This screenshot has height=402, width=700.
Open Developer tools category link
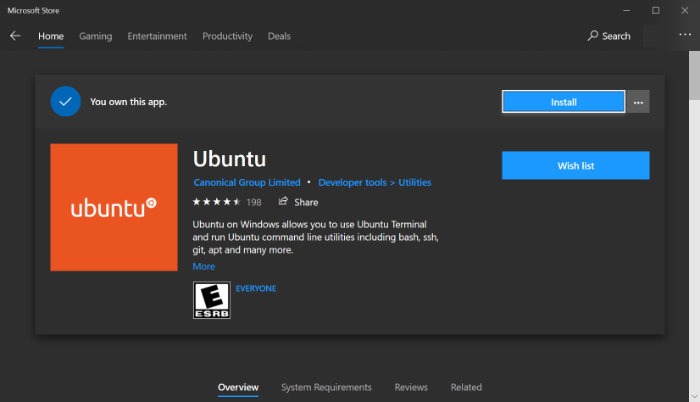pos(352,182)
